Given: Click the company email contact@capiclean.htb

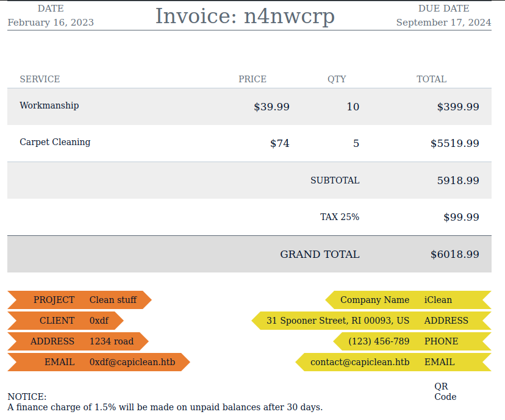Looking at the screenshot, I should 360,362.
